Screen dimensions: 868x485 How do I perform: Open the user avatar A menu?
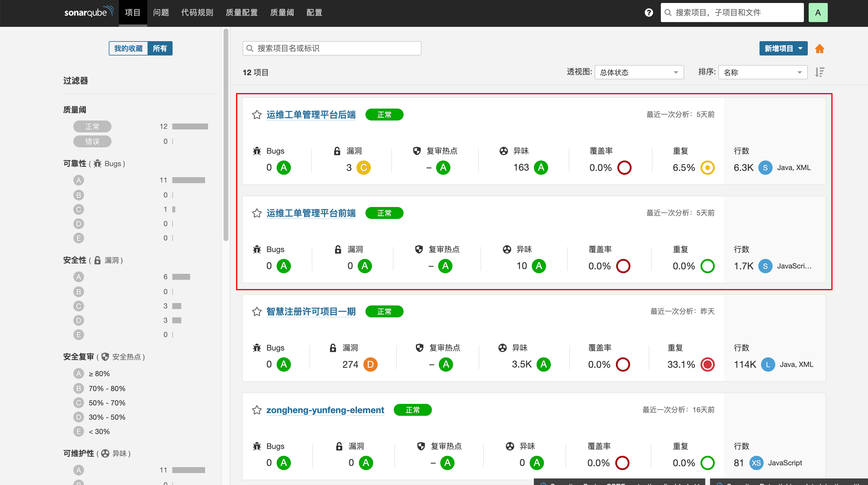[818, 13]
